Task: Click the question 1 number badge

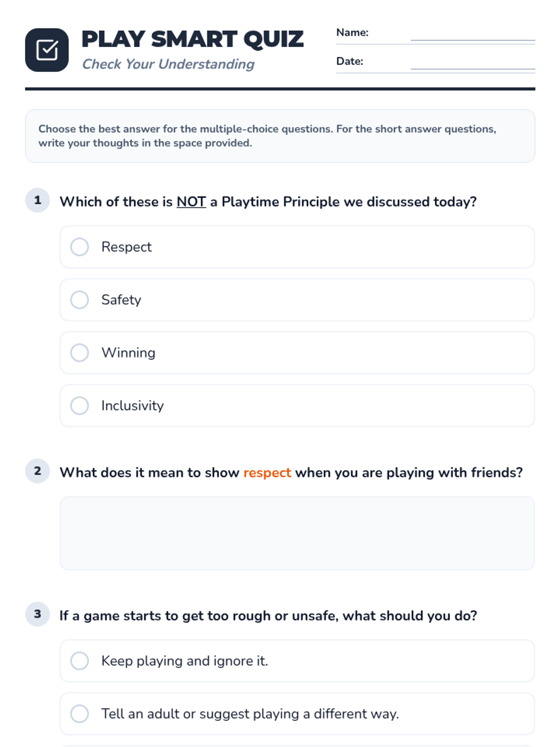Action: click(37, 200)
